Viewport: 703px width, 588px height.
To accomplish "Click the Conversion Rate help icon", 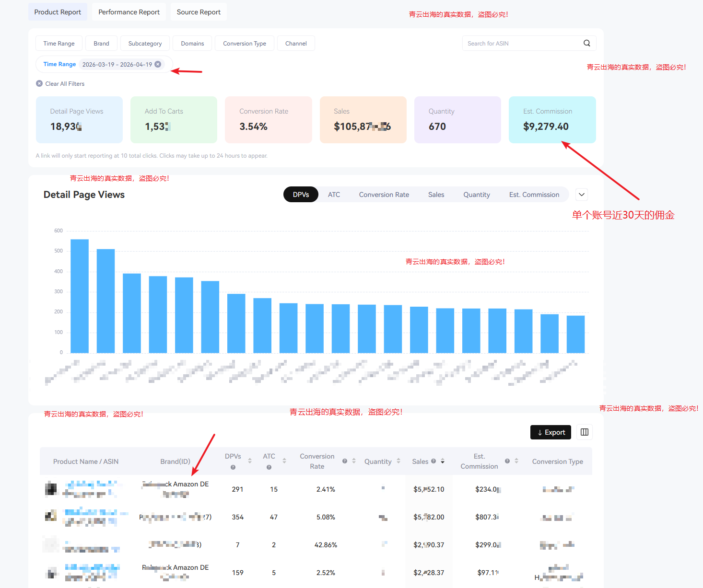I will (344, 461).
